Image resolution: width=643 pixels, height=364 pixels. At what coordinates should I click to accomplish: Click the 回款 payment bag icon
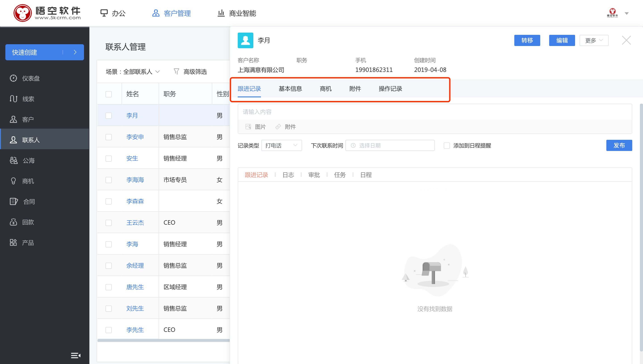(x=13, y=222)
